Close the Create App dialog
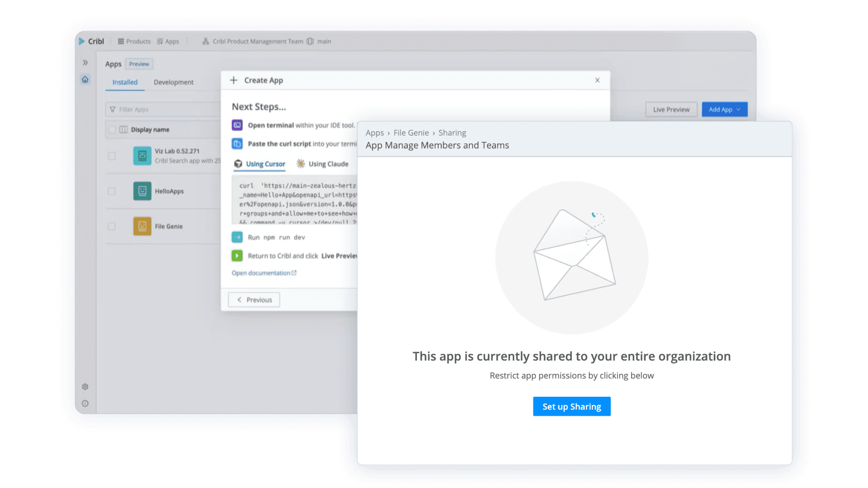Viewport: 868px width, 488px height. click(x=597, y=80)
